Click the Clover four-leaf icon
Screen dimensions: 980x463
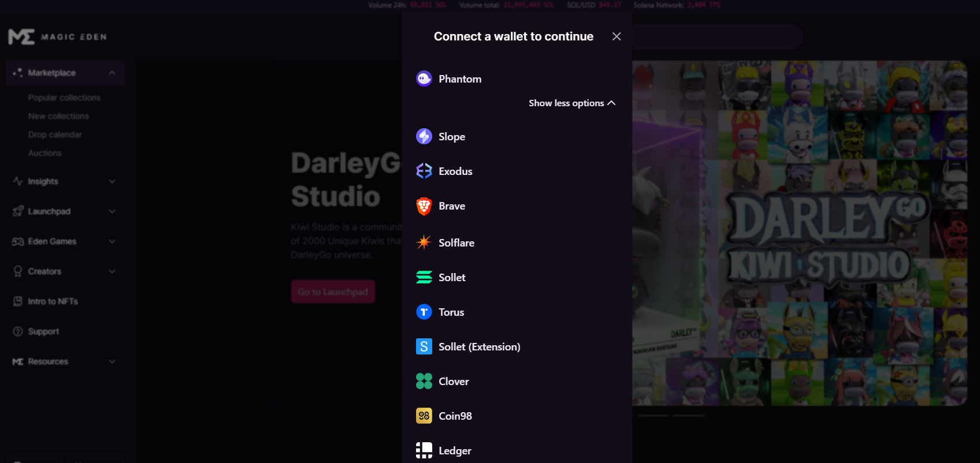pyautogui.click(x=424, y=381)
